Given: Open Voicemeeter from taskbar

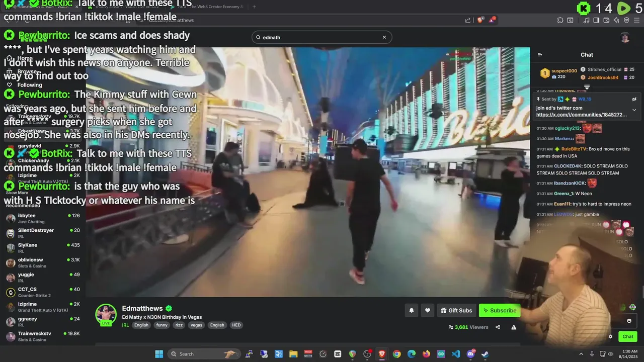Looking at the screenshot, I should point(308,354).
